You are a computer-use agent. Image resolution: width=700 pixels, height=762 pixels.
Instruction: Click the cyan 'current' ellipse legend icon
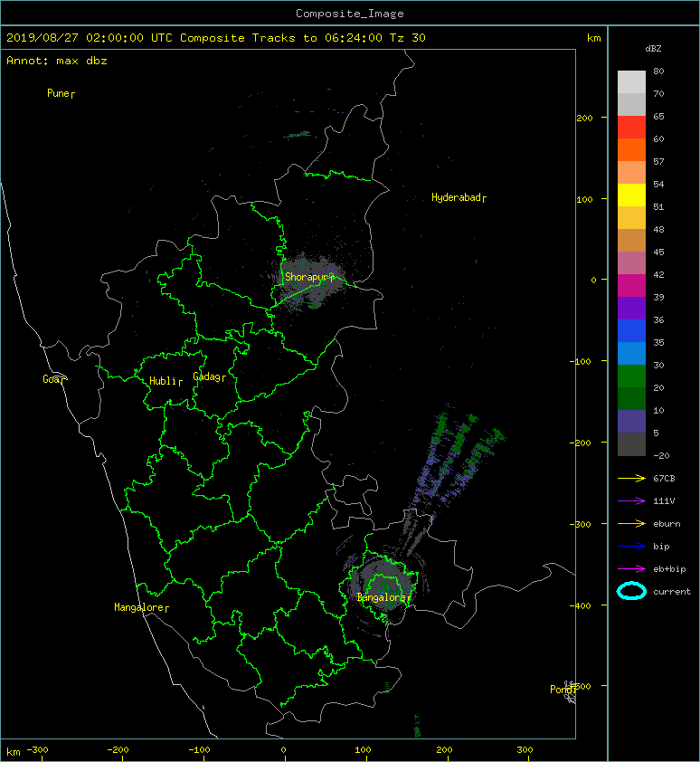631,591
